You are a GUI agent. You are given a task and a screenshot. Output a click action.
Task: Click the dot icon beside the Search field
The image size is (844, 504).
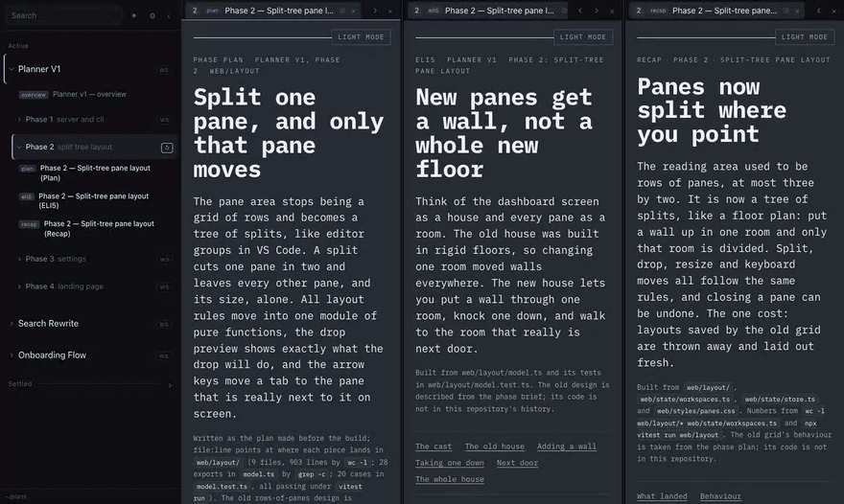click(134, 15)
